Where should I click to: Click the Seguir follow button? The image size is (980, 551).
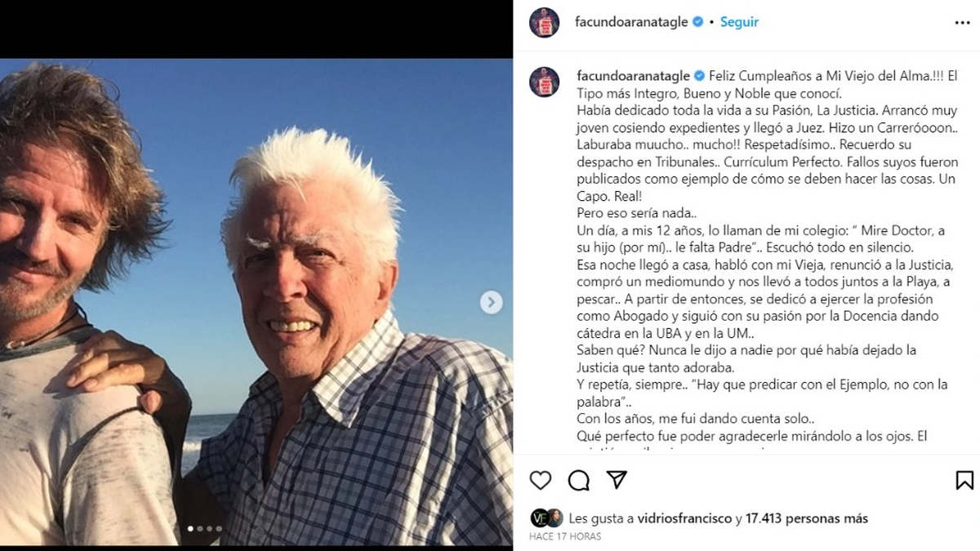[x=739, y=23]
